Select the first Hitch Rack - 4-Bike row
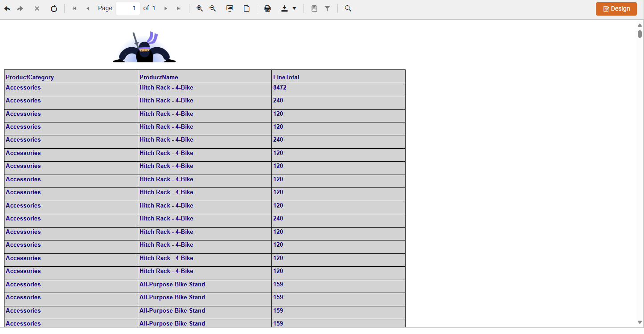 (x=166, y=87)
